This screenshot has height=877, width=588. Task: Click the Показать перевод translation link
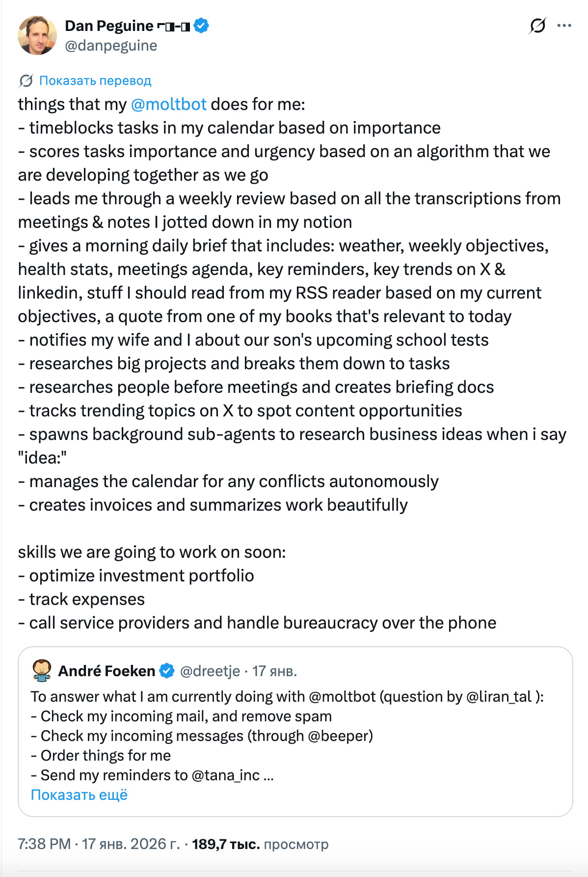[95, 81]
